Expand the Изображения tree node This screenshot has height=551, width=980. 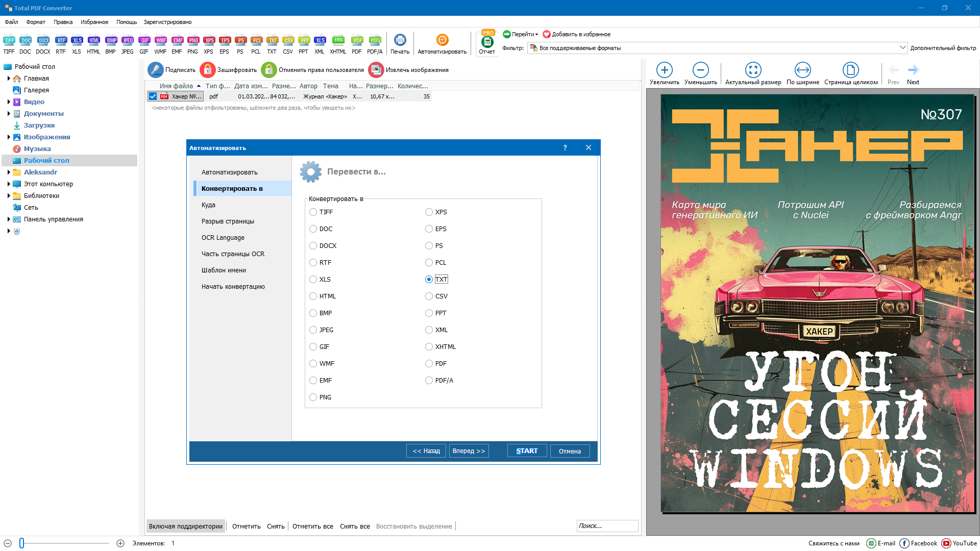(9, 137)
